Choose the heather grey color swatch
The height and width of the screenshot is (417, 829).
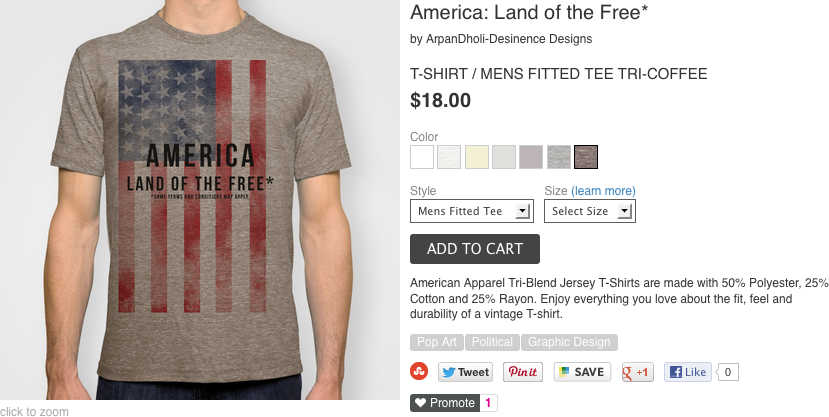coord(559,157)
